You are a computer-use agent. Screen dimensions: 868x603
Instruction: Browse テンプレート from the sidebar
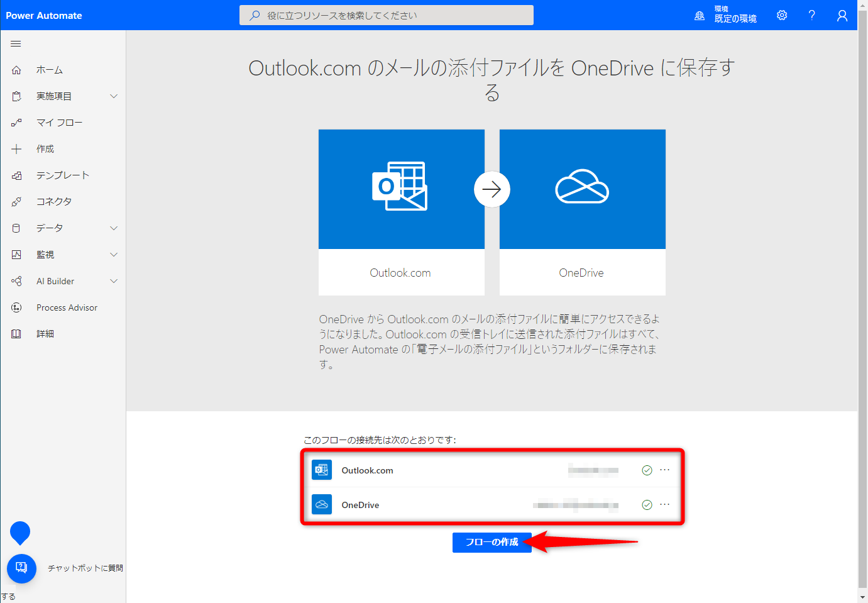(x=62, y=175)
